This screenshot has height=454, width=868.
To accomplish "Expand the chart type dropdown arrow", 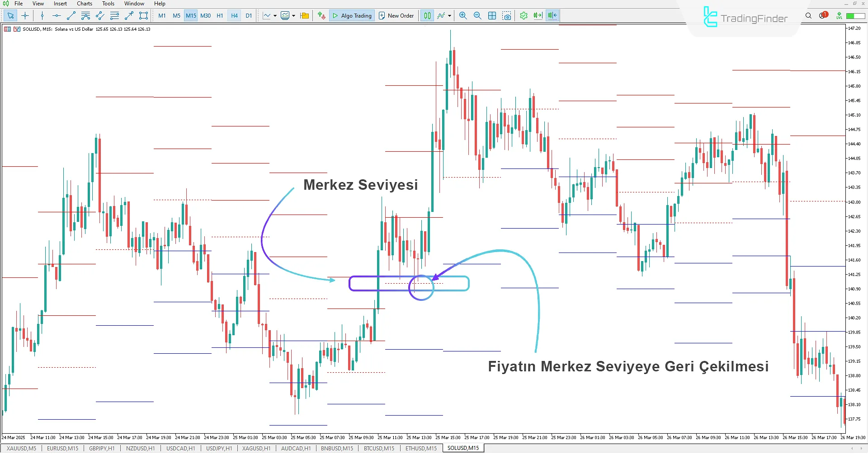I will (275, 16).
